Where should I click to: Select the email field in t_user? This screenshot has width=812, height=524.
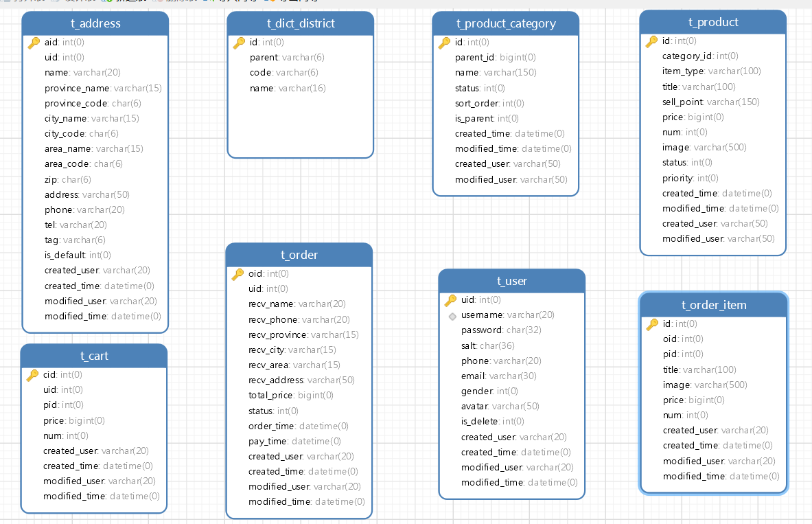coord(499,376)
